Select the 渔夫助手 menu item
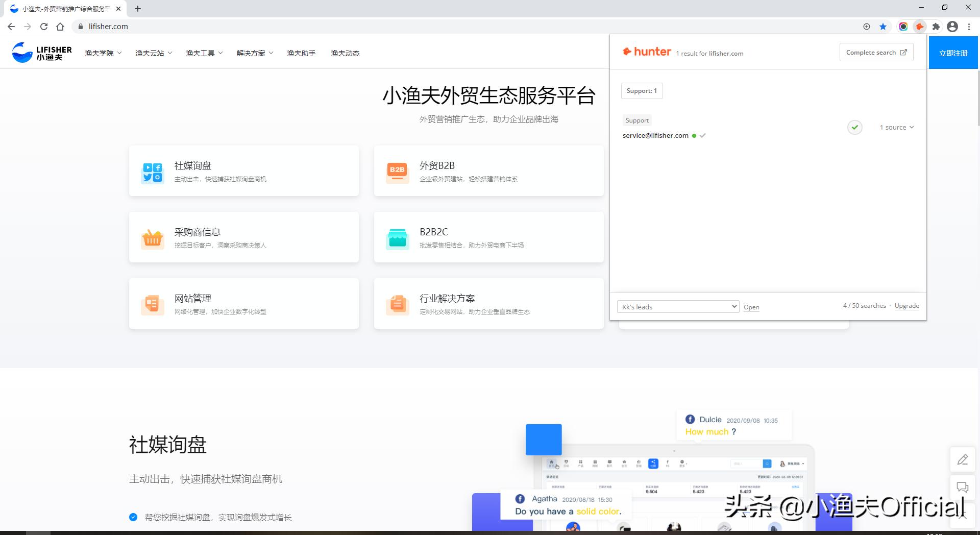The height and width of the screenshot is (535, 980). tap(301, 53)
